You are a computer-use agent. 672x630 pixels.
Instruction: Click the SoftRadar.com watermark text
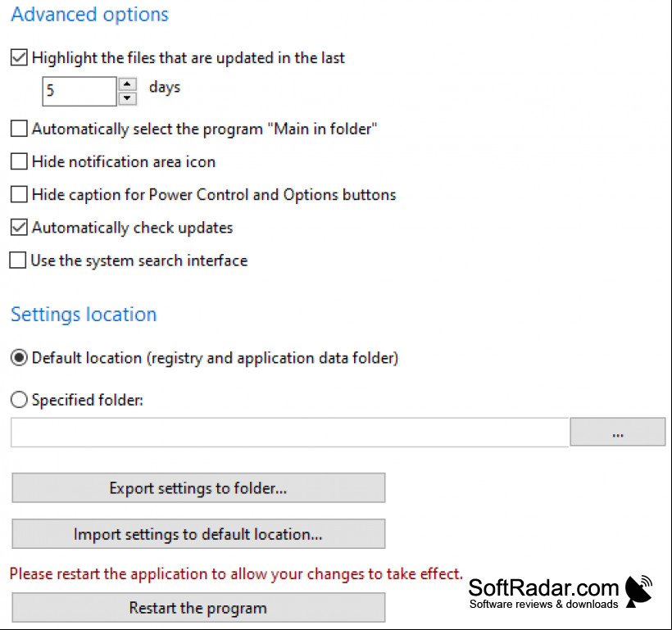pyautogui.click(x=543, y=587)
